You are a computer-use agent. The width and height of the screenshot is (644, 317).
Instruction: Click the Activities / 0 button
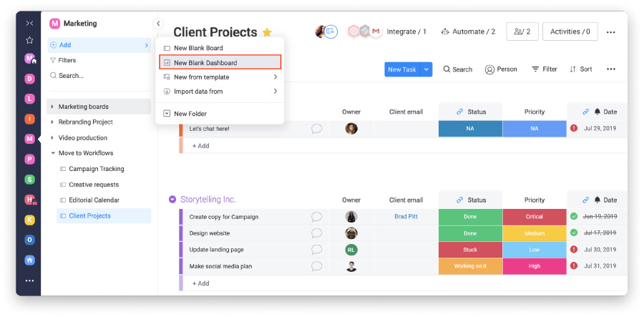pos(570,31)
